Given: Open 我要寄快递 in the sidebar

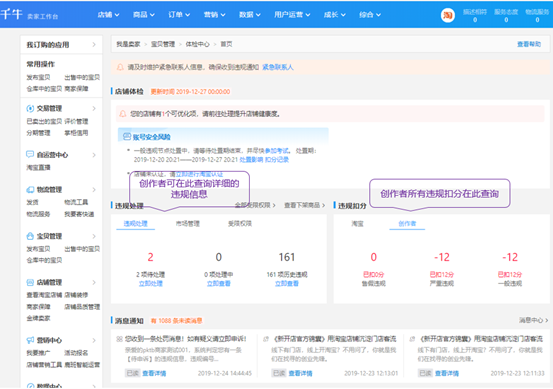Looking at the screenshot, I should pos(79,214).
